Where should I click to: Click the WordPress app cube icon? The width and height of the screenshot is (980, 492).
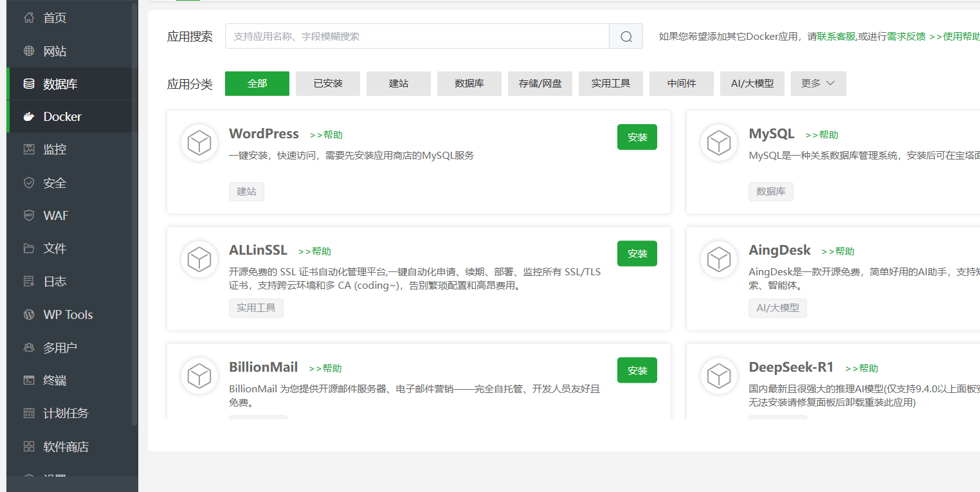[199, 143]
